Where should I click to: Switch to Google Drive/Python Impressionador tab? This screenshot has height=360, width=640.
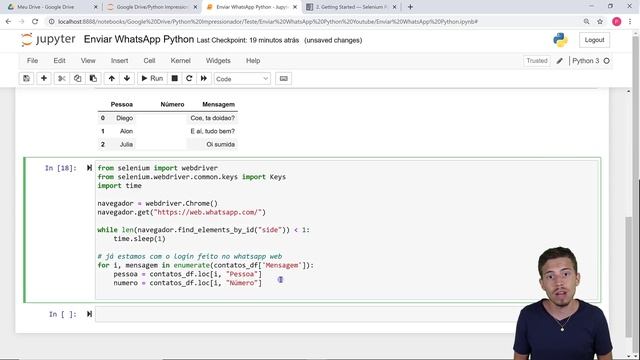click(152, 7)
